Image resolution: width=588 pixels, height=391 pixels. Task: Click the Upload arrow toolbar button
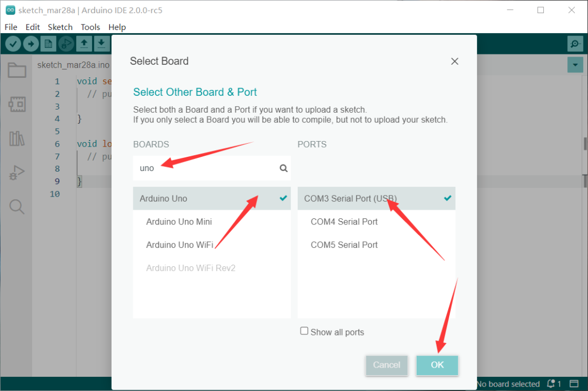pyautogui.click(x=30, y=44)
